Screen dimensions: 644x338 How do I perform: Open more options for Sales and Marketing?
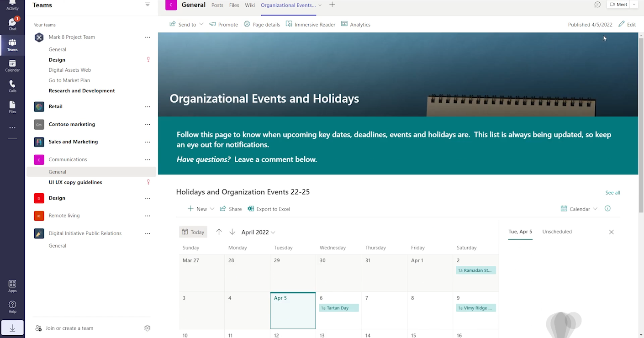tap(148, 142)
